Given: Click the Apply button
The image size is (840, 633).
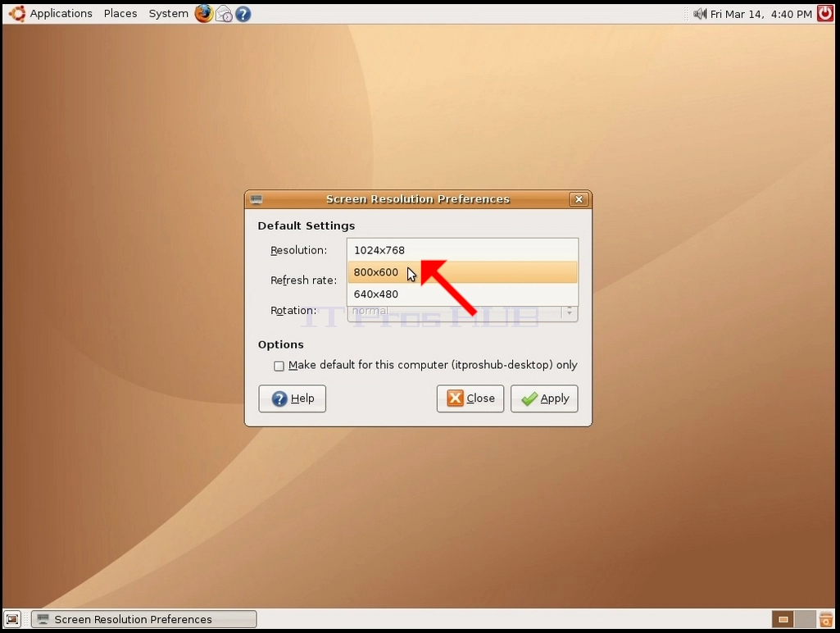Looking at the screenshot, I should (x=544, y=398).
